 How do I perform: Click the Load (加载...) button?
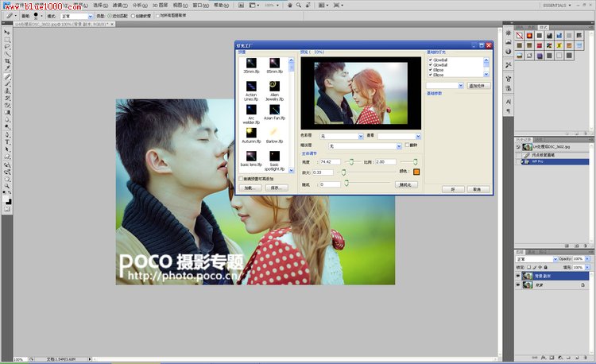point(250,188)
